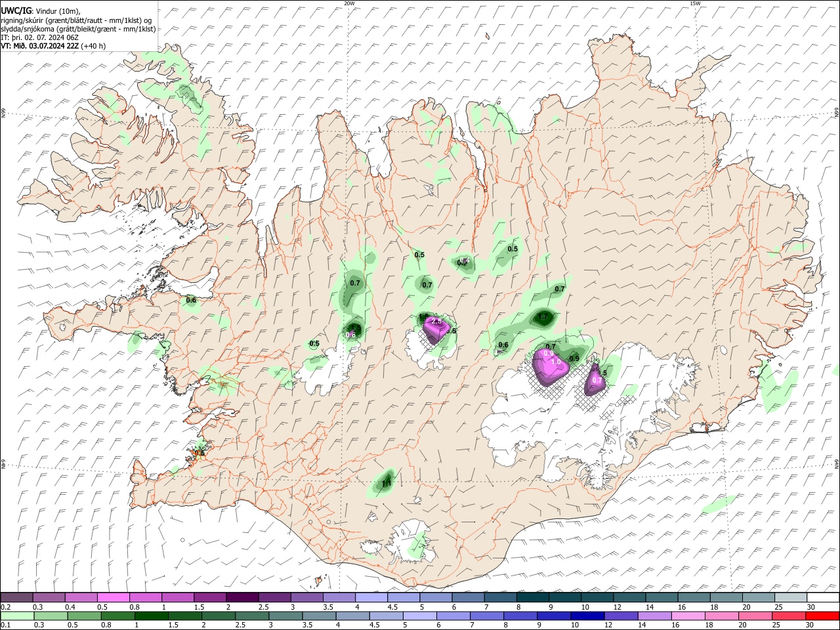Click the '20W' longitude label
This screenshot has height=630, width=840.
tap(349, 3)
